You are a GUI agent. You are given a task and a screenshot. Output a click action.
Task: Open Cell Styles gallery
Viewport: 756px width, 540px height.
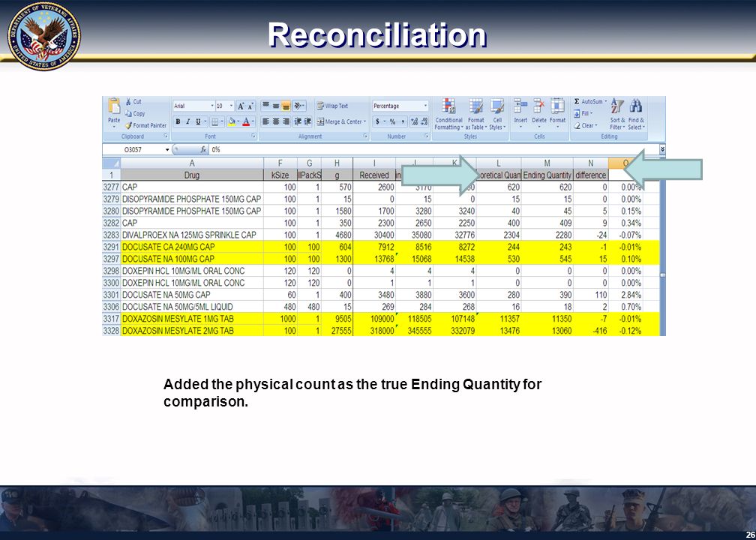point(497,114)
